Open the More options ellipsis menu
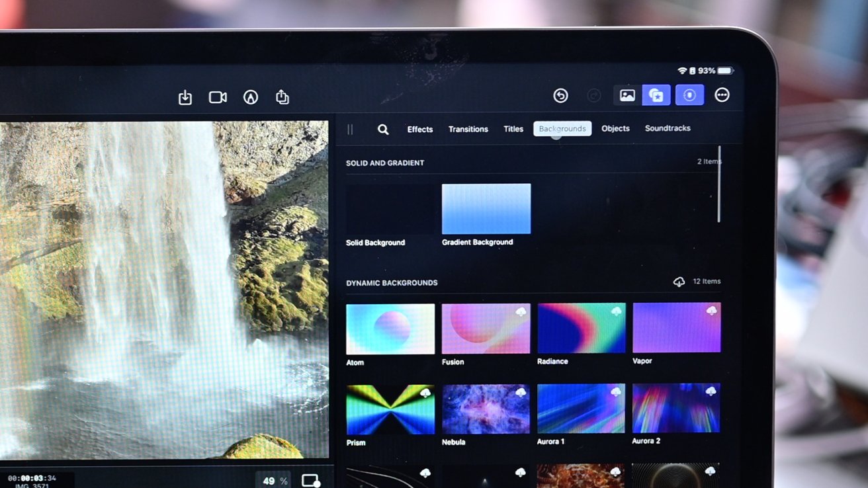 722,95
